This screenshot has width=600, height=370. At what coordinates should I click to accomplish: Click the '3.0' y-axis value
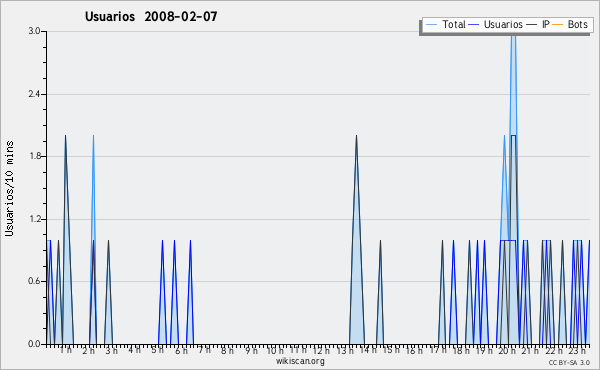(x=34, y=31)
